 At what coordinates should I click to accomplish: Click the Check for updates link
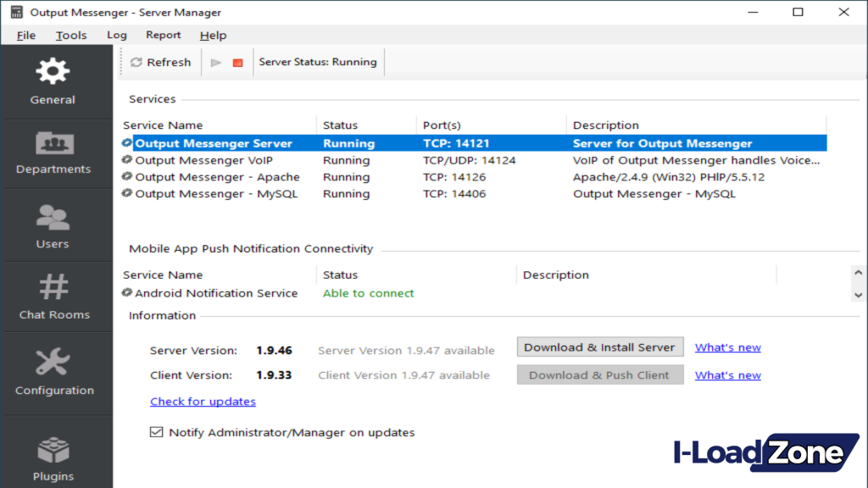pyautogui.click(x=203, y=401)
